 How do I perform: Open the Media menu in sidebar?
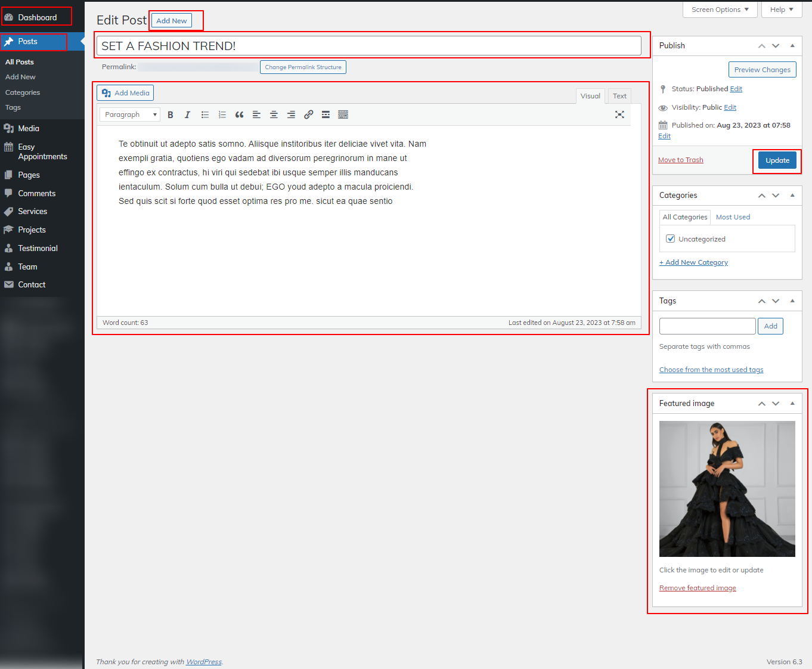click(29, 128)
